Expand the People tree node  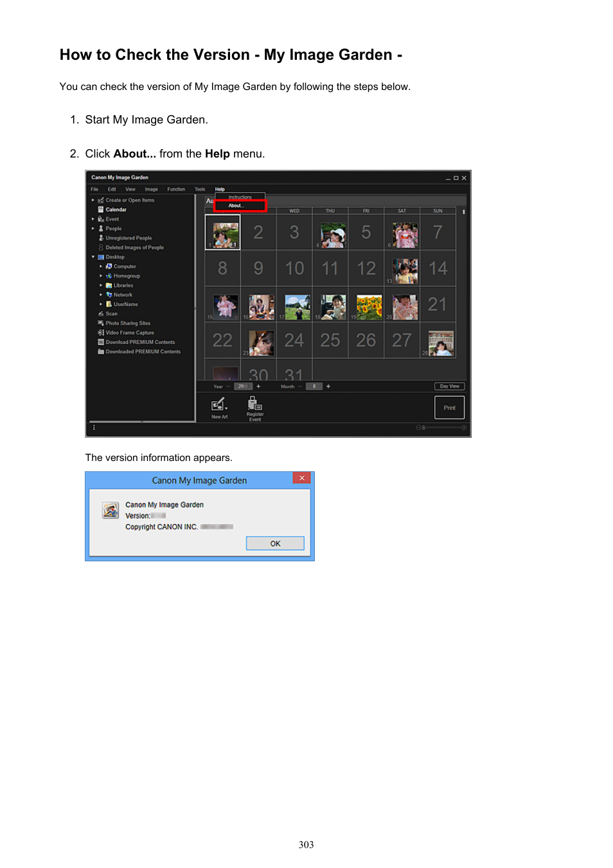93,228
